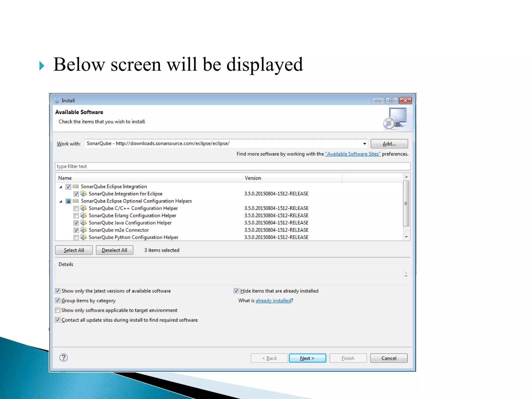Click the m2e Connector plugin icon
This screenshot has height=399, width=532.
(x=84, y=230)
